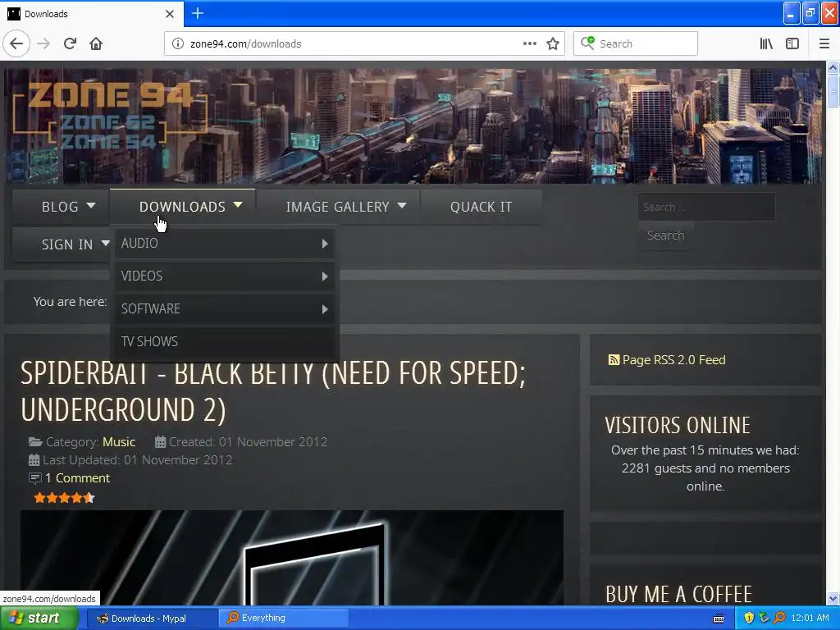
Task: Close the Downloads tab
Action: [x=170, y=14]
